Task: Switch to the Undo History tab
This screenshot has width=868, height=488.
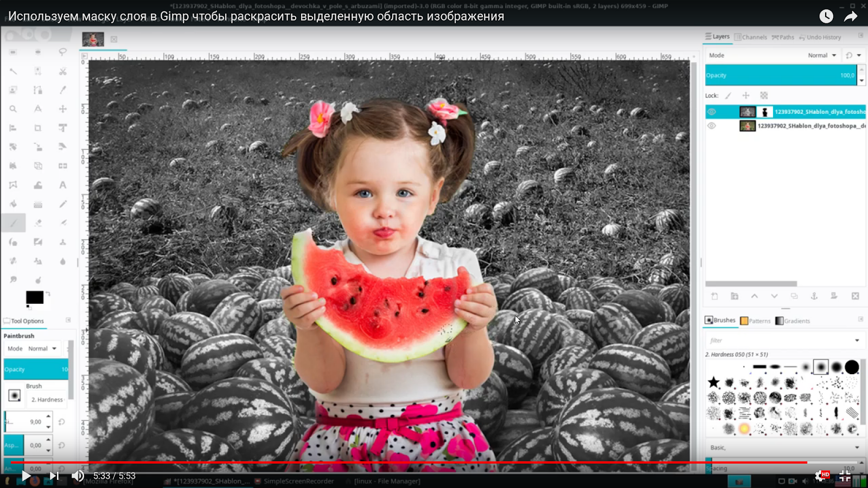Action: pyautogui.click(x=820, y=37)
